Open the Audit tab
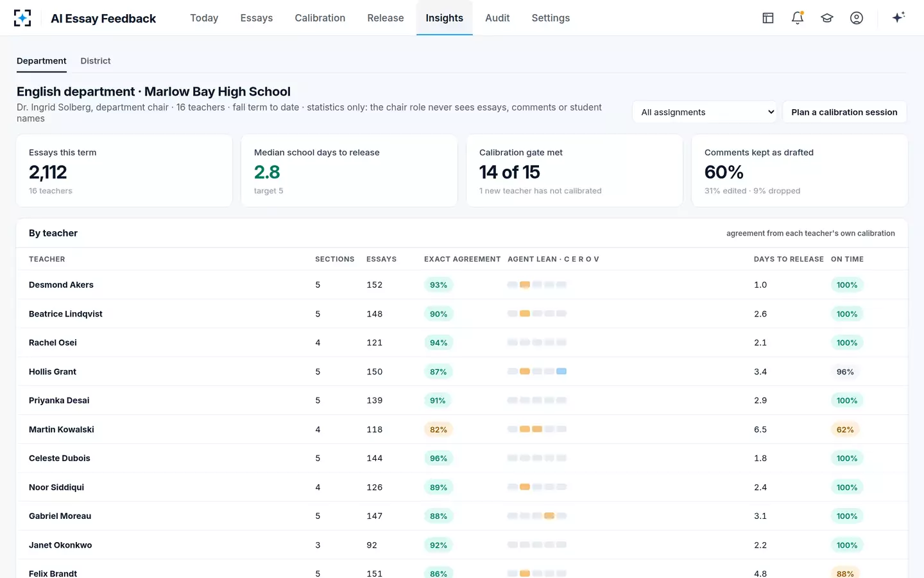Screen dimensions: 924x578 (x=497, y=18)
